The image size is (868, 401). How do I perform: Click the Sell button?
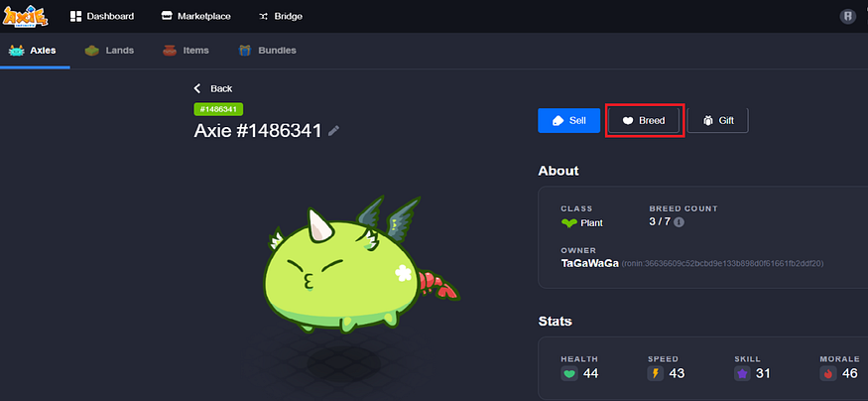568,120
